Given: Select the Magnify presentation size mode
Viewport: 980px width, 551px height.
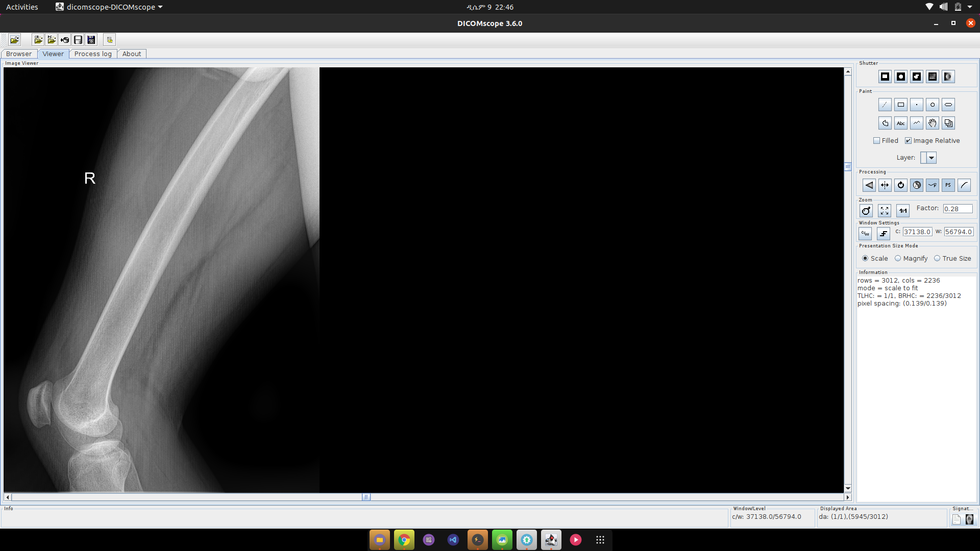Looking at the screenshot, I should 898,259.
